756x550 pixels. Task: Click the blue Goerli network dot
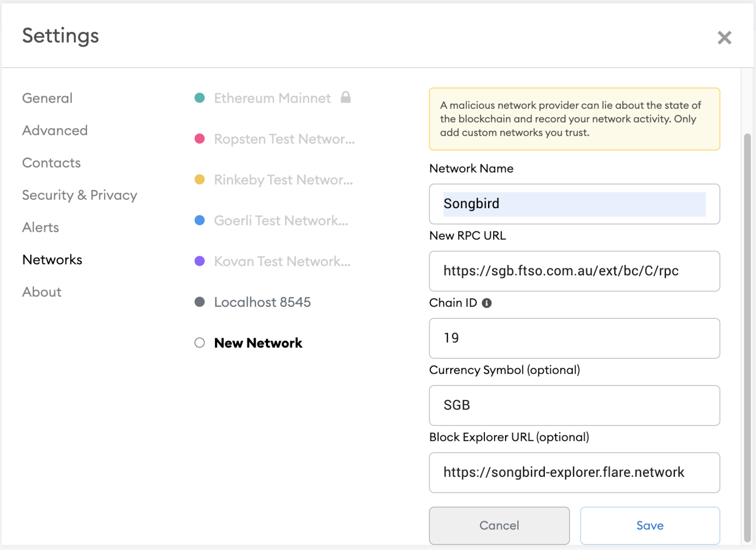199,220
